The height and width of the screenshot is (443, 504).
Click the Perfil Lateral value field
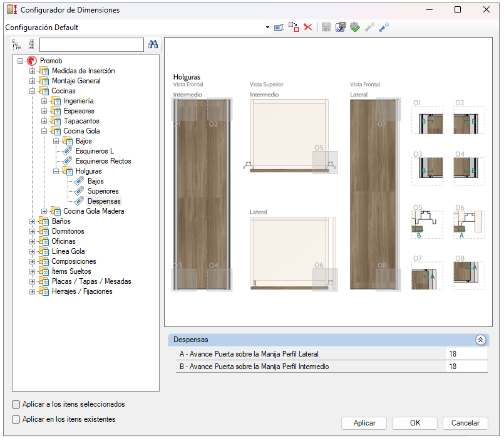tap(466, 354)
